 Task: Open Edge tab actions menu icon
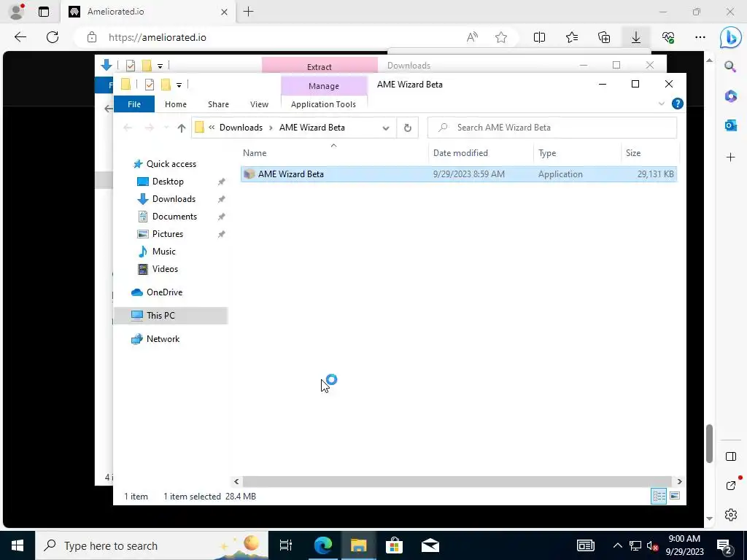coord(44,12)
